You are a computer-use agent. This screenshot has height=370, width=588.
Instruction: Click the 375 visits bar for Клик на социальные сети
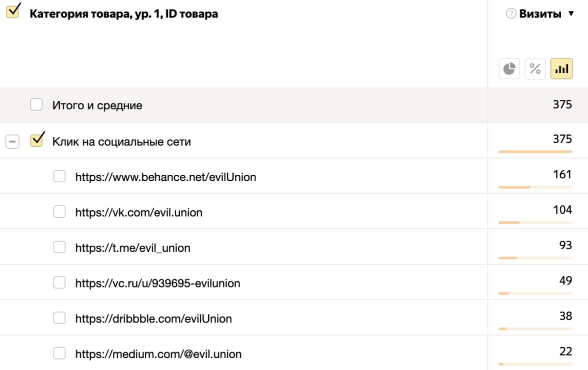535,151
